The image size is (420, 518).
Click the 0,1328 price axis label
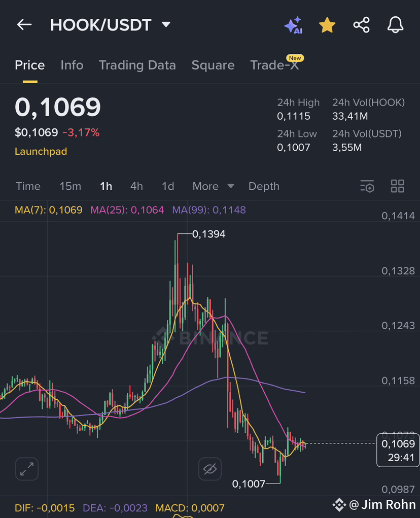pyautogui.click(x=398, y=271)
